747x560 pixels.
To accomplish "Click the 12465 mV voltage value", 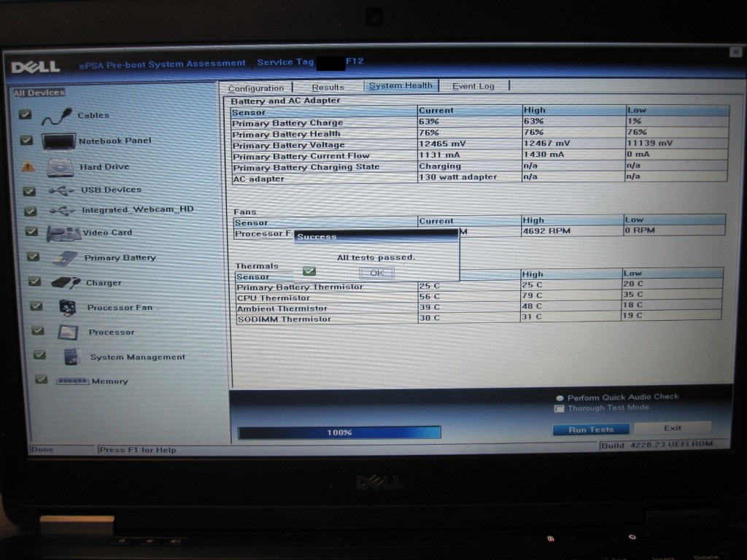I will coord(442,144).
